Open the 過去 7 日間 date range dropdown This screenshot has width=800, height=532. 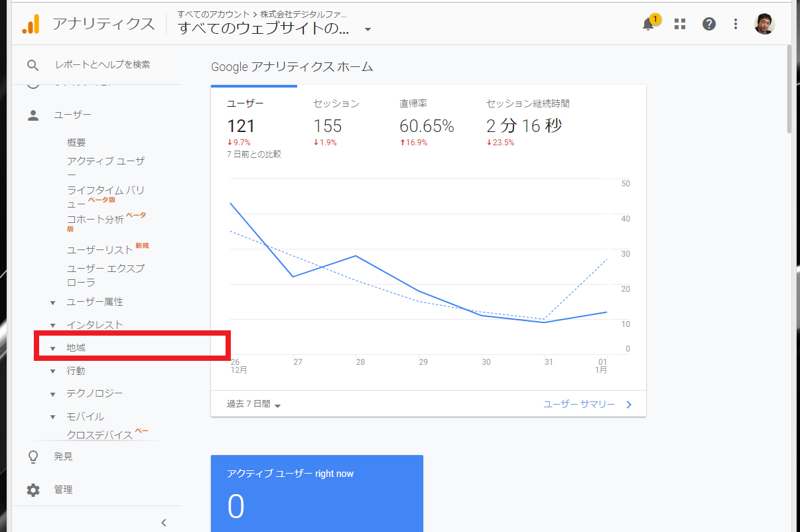click(x=254, y=405)
